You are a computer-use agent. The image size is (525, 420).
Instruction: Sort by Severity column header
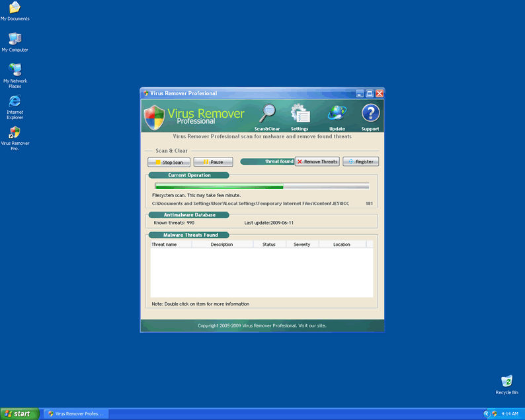[302, 245]
